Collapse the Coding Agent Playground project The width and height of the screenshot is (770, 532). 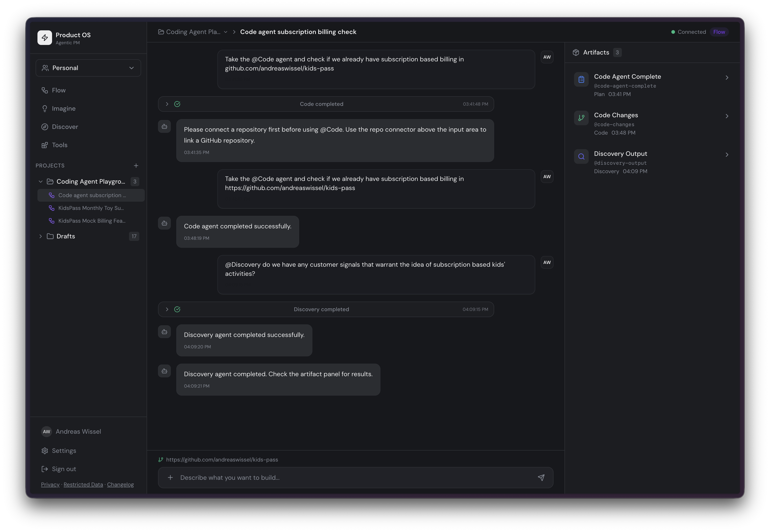pyautogui.click(x=40, y=181)
